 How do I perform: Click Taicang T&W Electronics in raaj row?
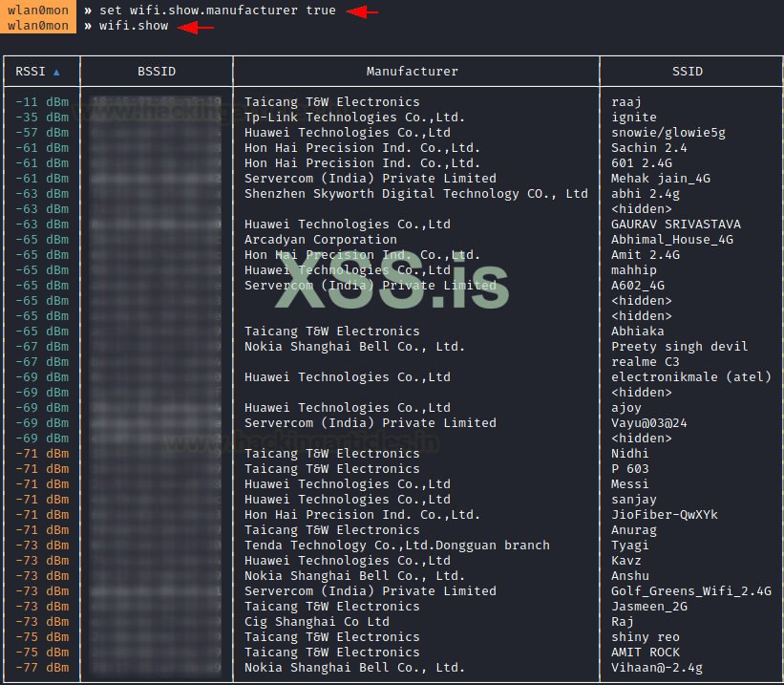tap(332, 102)
